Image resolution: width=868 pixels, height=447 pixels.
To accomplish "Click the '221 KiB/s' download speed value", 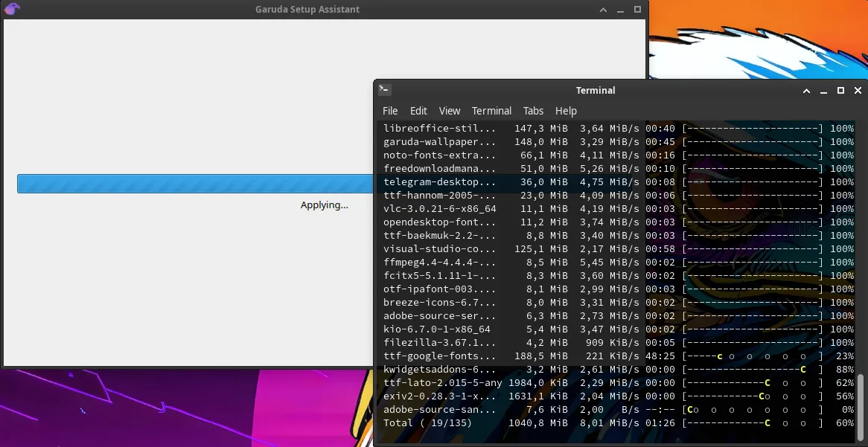I will [613, 356].
